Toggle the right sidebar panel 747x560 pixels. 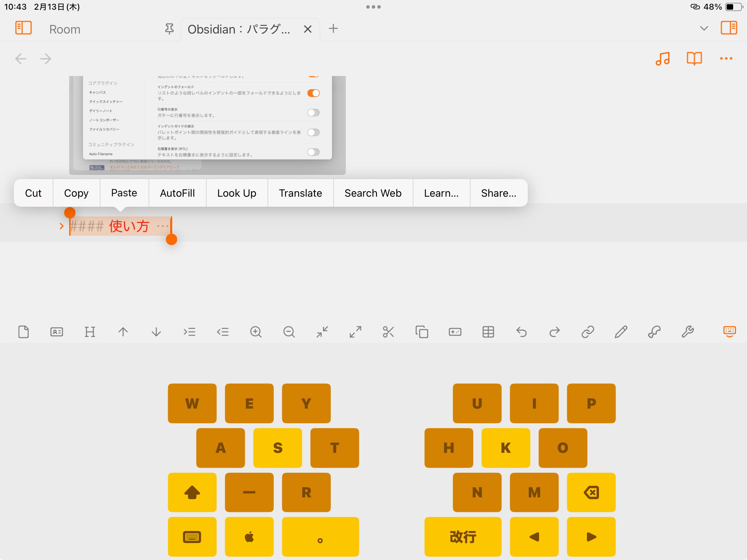729,28
